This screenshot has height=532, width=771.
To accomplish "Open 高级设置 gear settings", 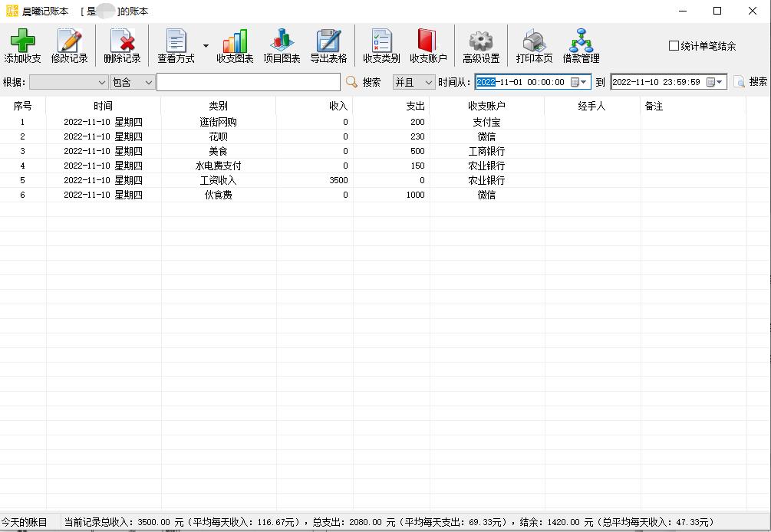I will [481, 41].
